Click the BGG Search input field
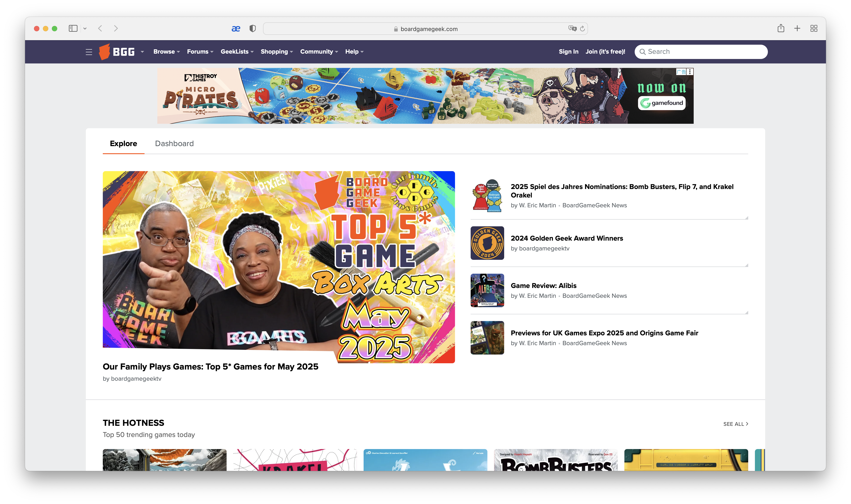 point(705,52)
